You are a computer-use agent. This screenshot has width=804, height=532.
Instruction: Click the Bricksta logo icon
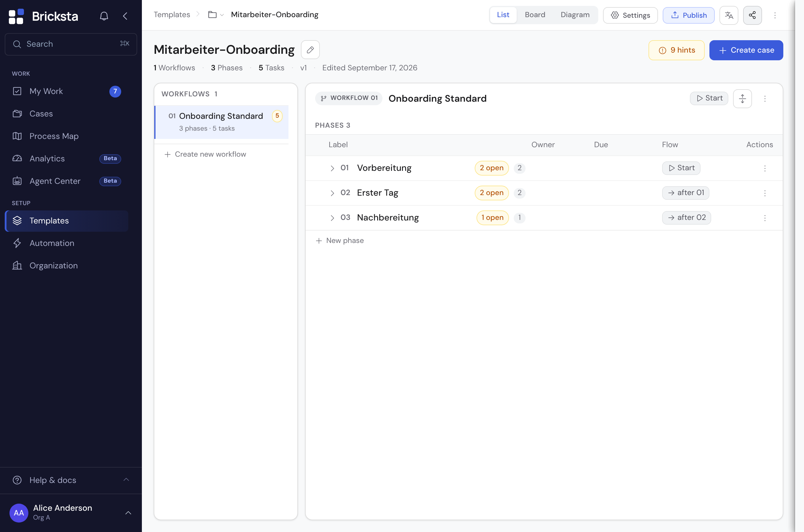pyautogui.click(x=16, y=16)
